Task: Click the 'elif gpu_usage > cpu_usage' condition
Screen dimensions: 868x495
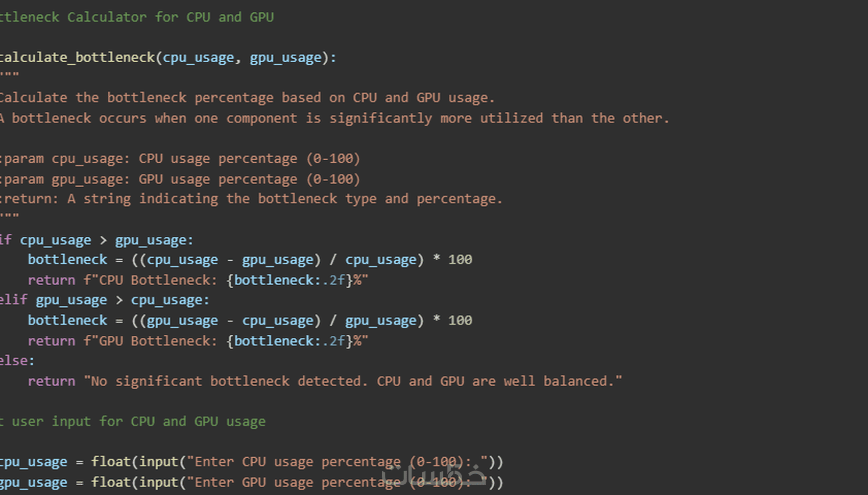Action: tap(105, 300)
